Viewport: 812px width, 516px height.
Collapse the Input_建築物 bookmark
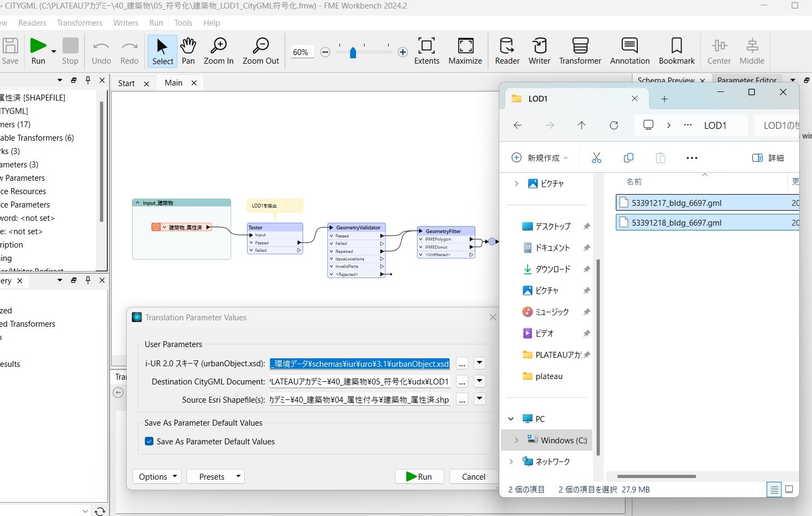pyautogui.click(x=137, y=203)
